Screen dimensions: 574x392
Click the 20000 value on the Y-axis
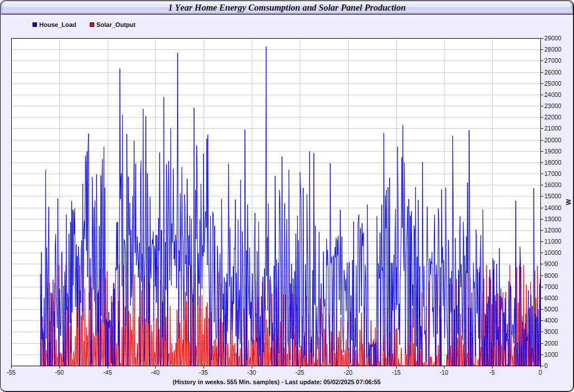[x=552, y=140]
